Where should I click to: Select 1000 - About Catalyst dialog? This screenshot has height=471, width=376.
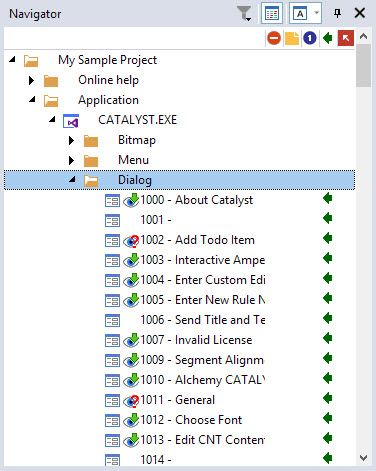point(196,200)
